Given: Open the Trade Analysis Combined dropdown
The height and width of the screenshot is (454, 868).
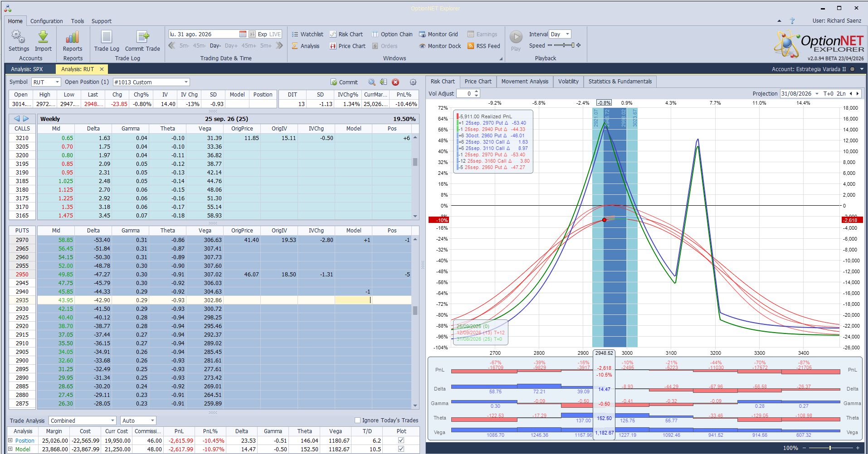Looking at the screenshot, I should pos(83,420).
